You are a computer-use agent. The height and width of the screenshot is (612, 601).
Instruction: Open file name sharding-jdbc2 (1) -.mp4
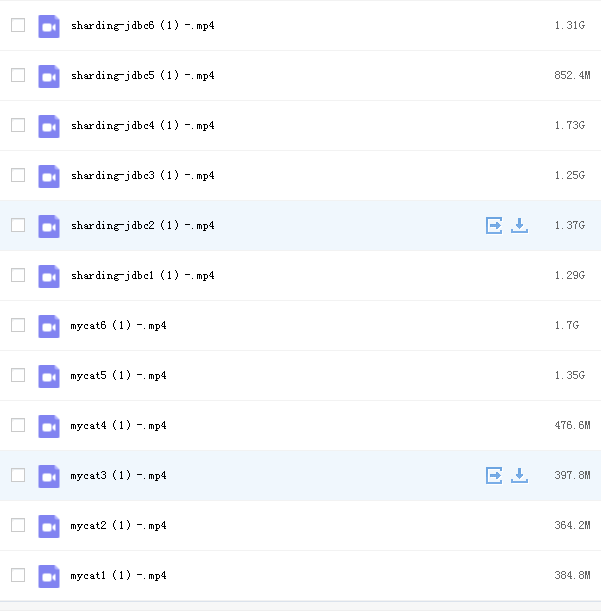pos(142,226)
